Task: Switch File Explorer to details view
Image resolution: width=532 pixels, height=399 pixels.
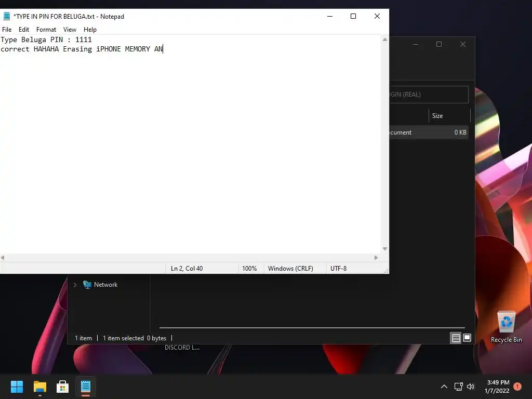Action: 456,338
